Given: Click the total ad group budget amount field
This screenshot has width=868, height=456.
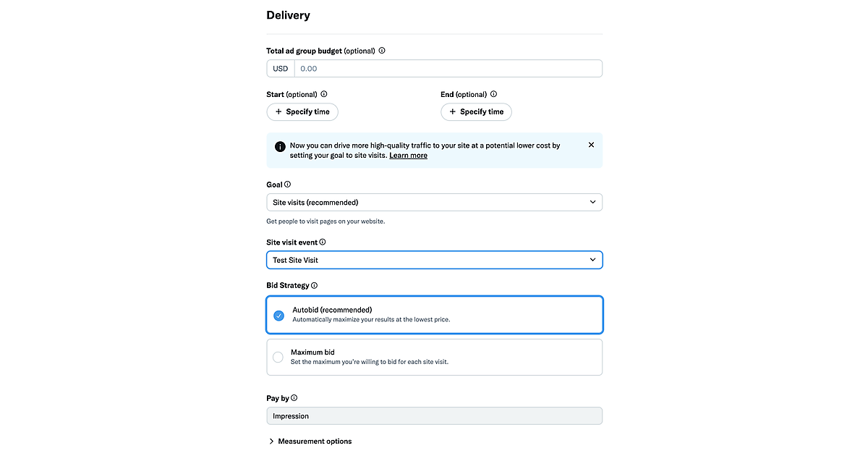Looking at the screenshot, I should click(448, 69).
